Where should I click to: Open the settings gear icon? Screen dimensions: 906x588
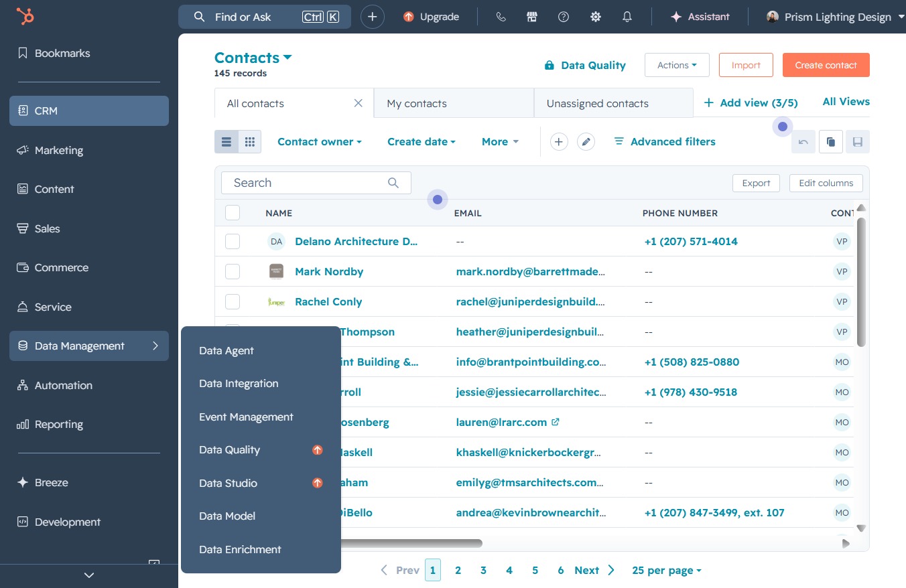(596, 17)
